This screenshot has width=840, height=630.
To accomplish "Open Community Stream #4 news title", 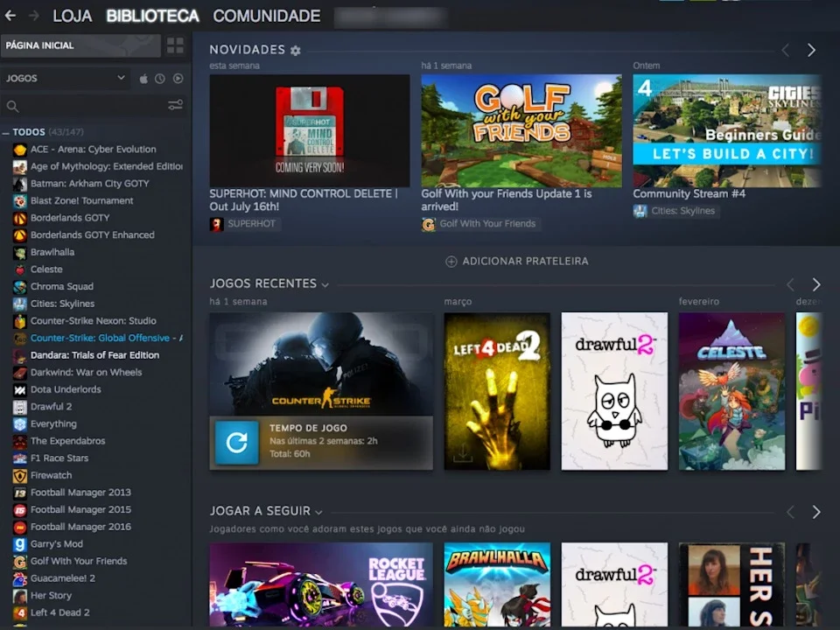I will point(689,194).
